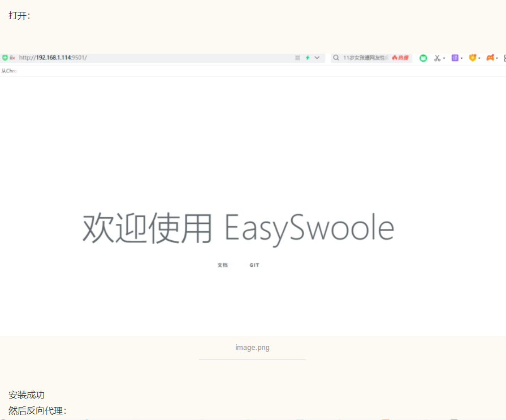
Task: Click the 安装成功 text
Action: coord(27,395)
